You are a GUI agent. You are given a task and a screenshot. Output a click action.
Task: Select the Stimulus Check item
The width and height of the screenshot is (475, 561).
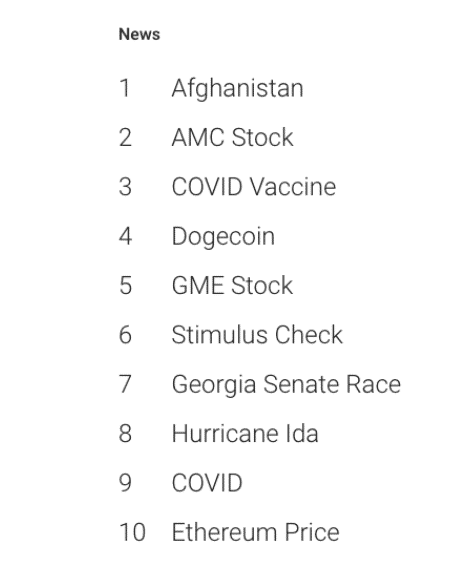click(257, 335)
